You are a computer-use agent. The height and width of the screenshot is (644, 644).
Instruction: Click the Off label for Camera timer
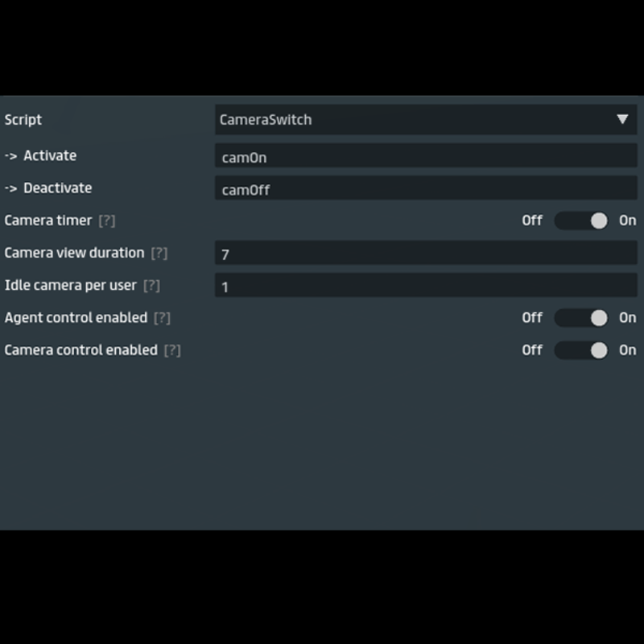(x=532, y=221)
